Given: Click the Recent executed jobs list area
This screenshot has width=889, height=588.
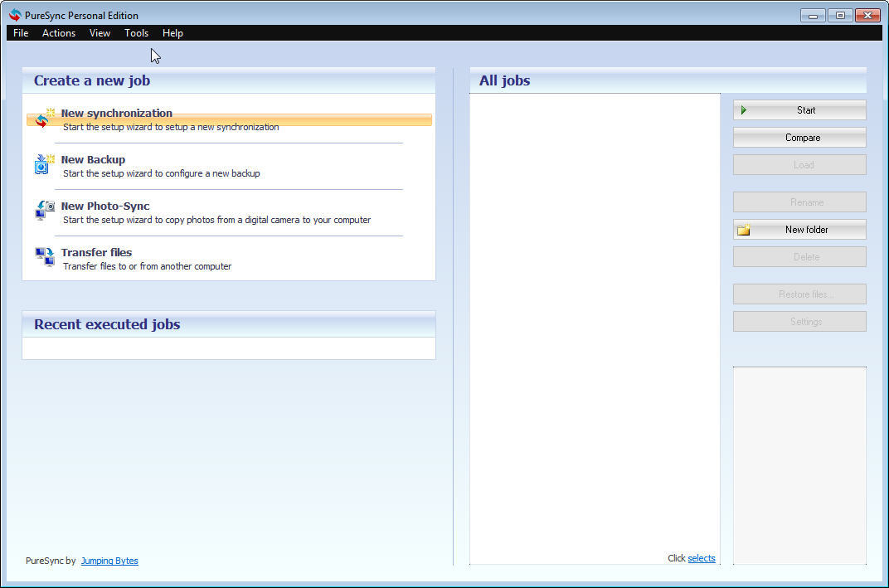Looking at the screenshot, I should point(229,348).
